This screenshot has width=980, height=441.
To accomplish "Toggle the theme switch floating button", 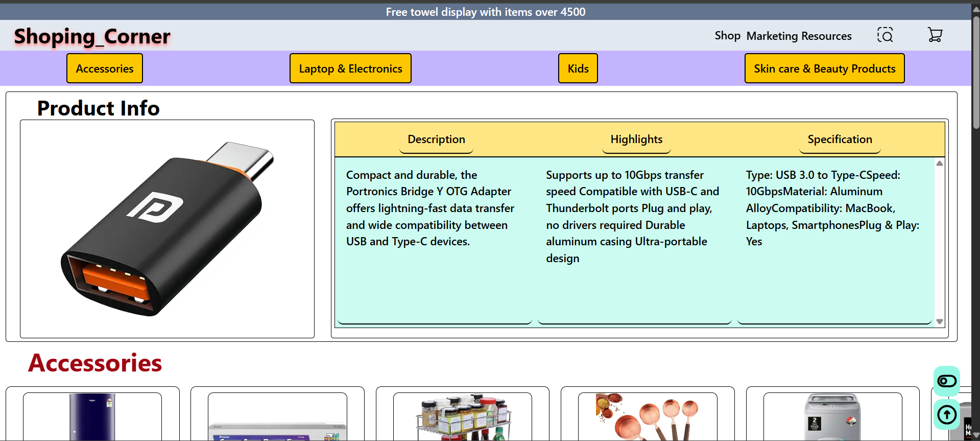I will coord(947,381).
